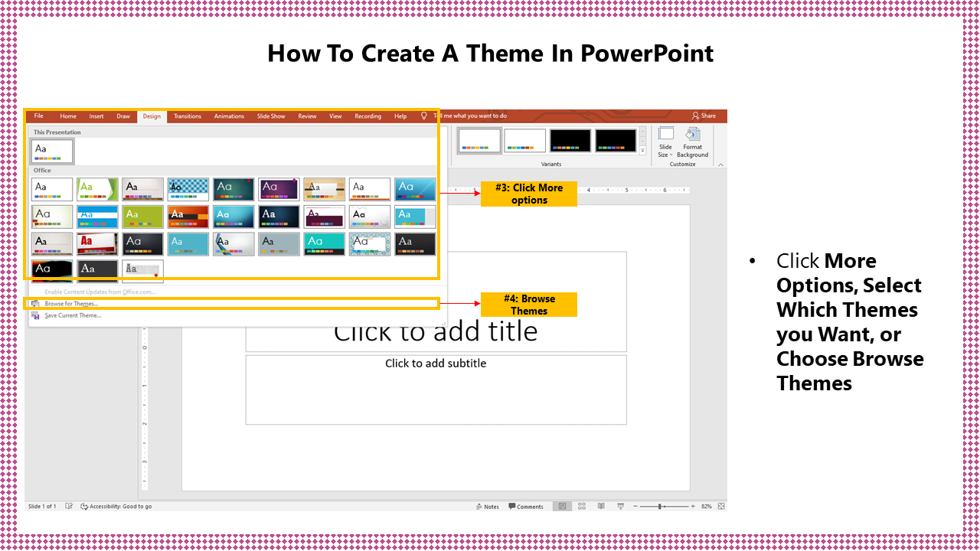Click zoom in plus button

click(693, 507)
